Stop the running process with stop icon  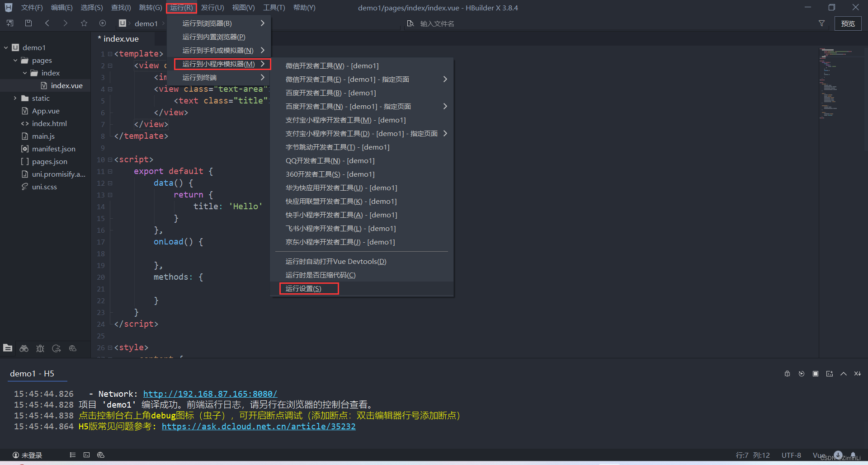816,374
